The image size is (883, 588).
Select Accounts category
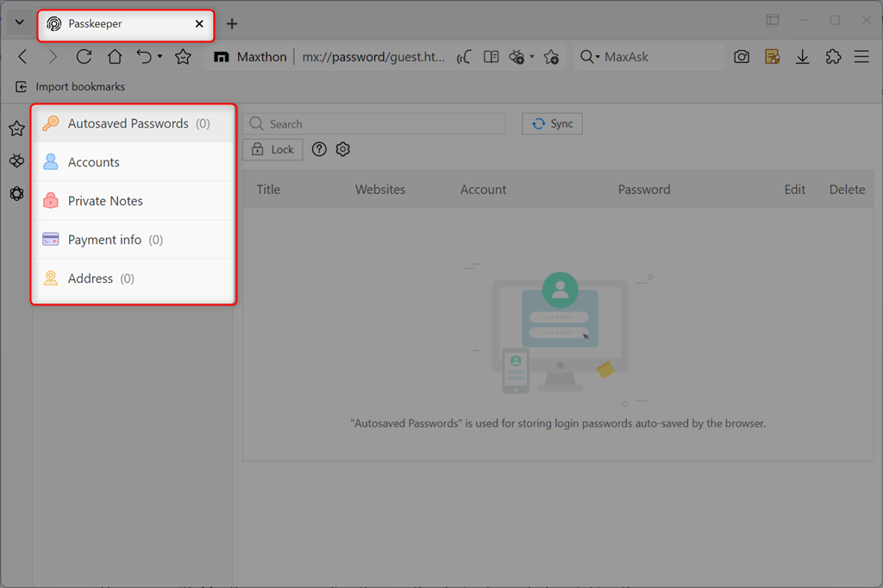[x=134, y=162]
